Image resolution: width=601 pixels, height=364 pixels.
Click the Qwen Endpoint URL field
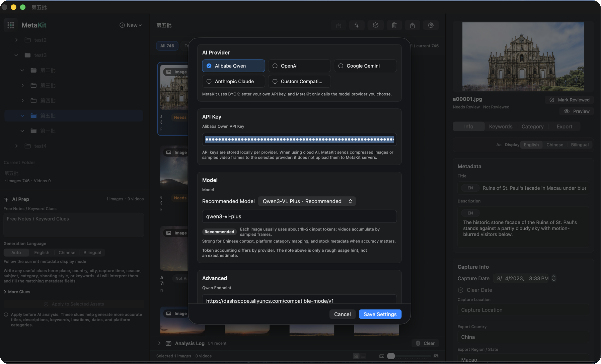299,299
